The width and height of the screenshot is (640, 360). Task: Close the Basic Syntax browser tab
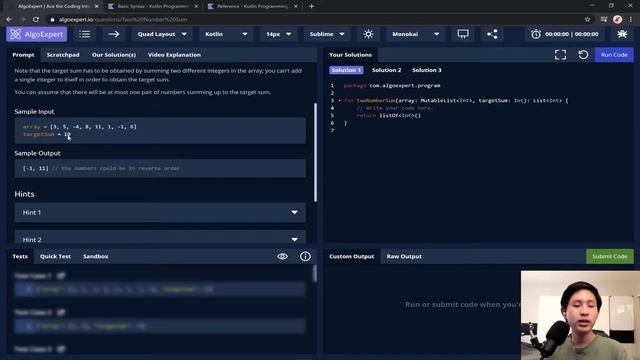tap(196, 6)
